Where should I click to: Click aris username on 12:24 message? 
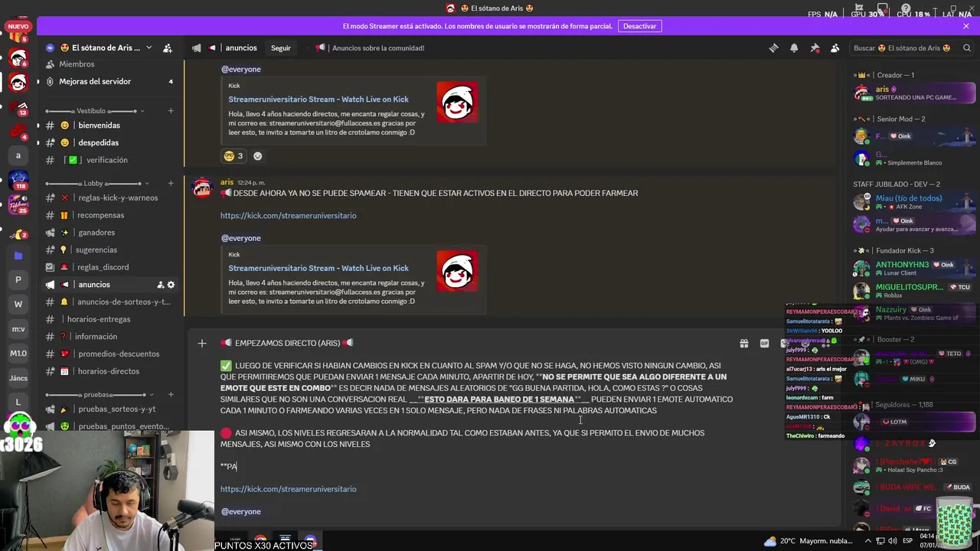(227, 182)
